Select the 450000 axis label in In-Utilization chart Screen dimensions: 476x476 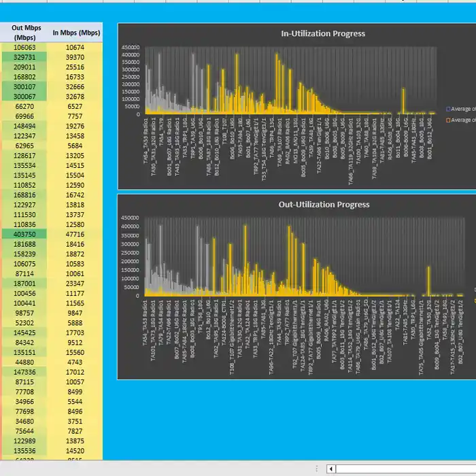131,48
